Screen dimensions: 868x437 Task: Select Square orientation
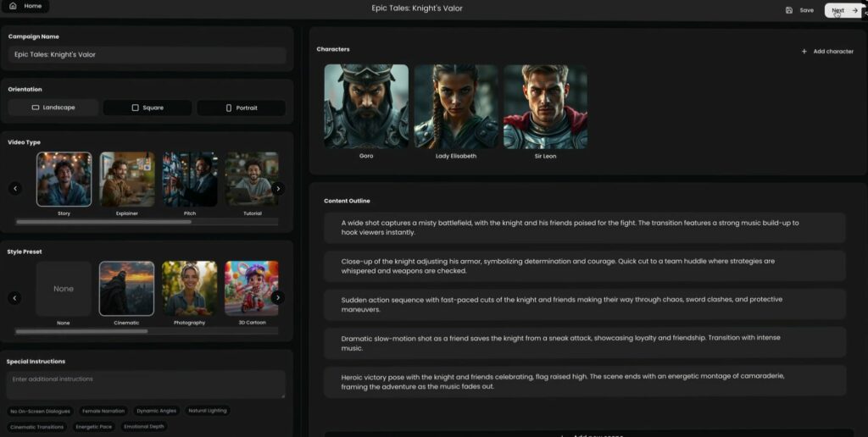tap(147, 108)
